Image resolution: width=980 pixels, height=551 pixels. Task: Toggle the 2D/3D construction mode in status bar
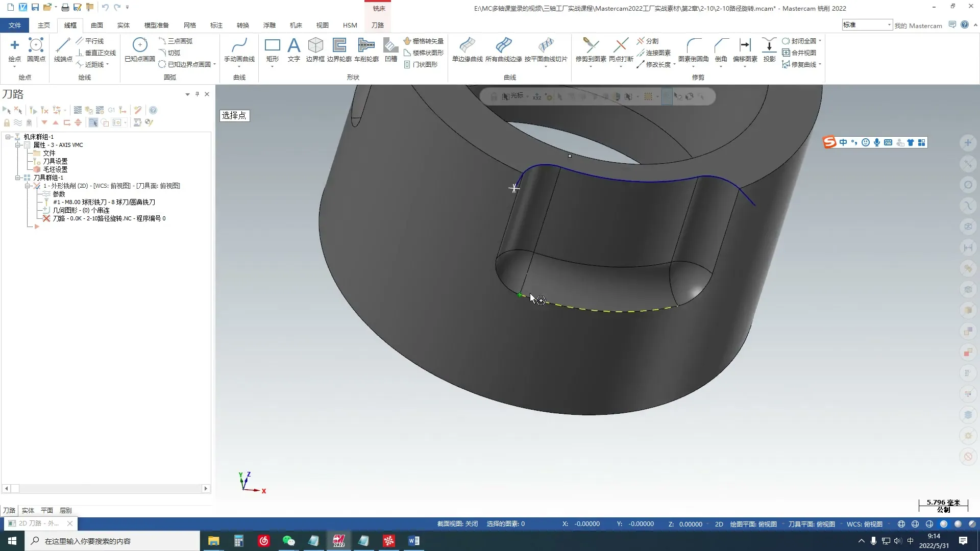pyautogui.click(x=719, y=524)
